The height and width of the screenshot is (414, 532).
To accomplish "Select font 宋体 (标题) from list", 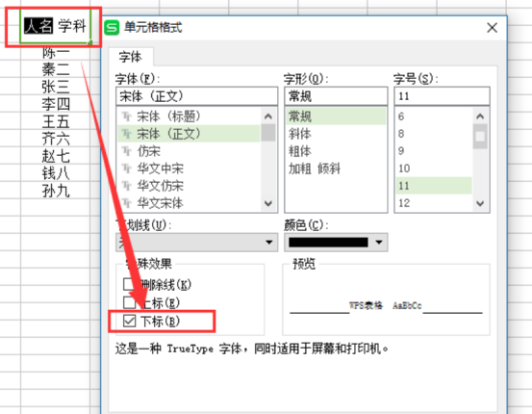I will 189,116.
